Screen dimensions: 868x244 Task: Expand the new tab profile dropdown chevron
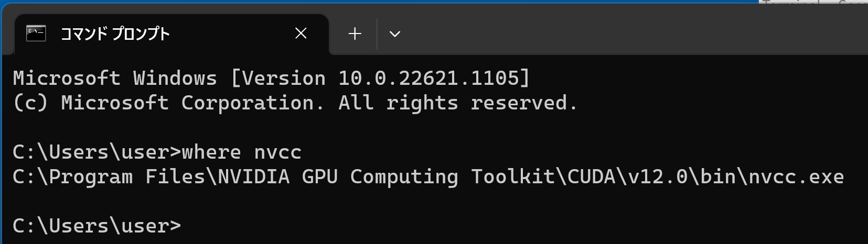point(395,34)
